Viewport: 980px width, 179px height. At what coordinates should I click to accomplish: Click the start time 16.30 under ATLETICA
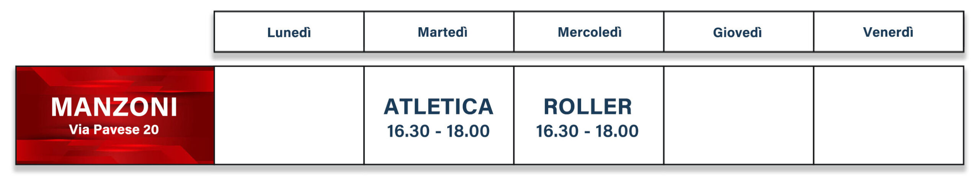click(x=408, y=131)
